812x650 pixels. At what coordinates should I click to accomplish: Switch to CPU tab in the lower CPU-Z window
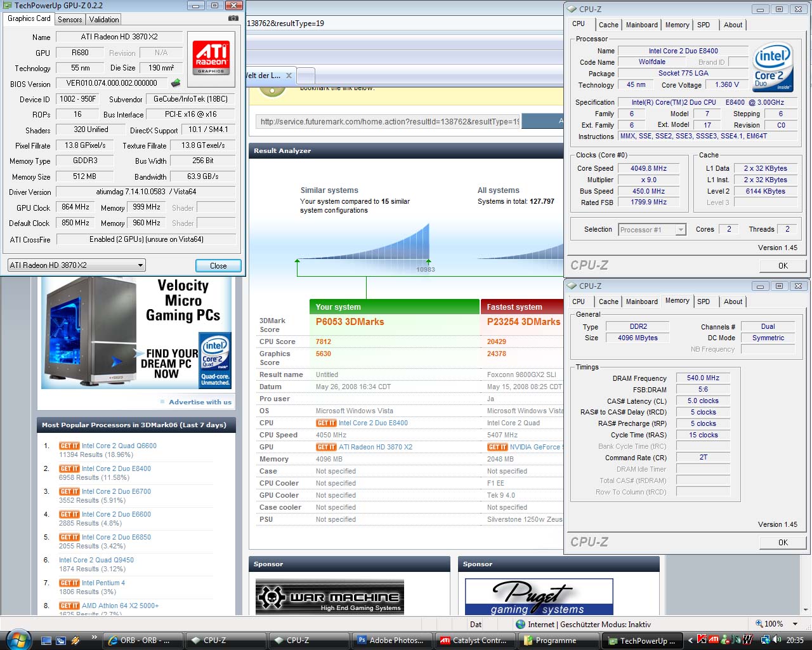[x=579, y=302]
